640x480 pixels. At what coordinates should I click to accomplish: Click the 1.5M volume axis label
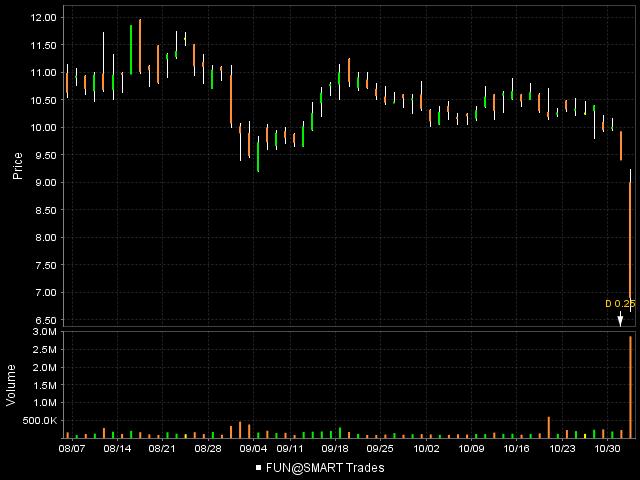(x=45, y=385)
